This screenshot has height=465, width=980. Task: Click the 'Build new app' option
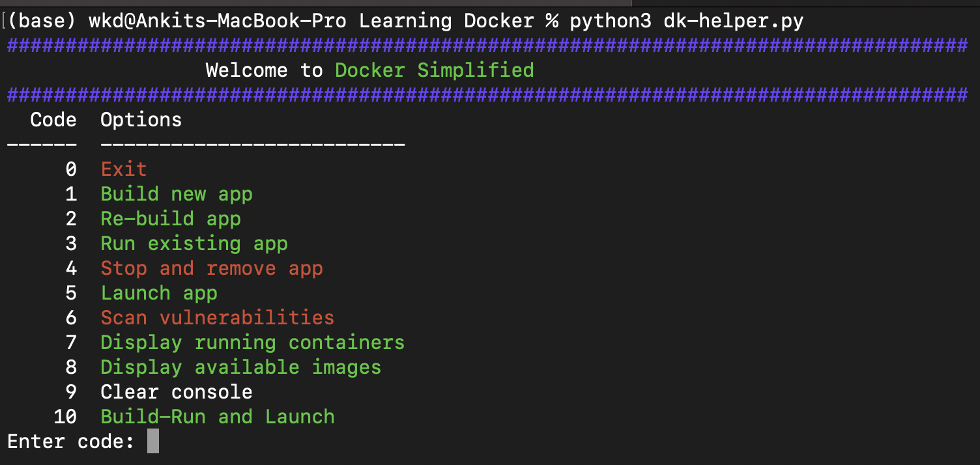click(x=177, y=194)
